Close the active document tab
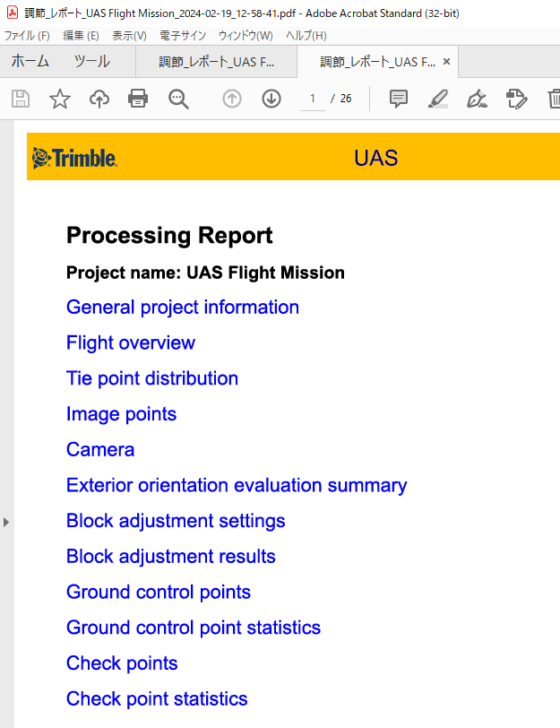This screenshot has width=560, height=728. pyautogui.click(x=446, y=62)
